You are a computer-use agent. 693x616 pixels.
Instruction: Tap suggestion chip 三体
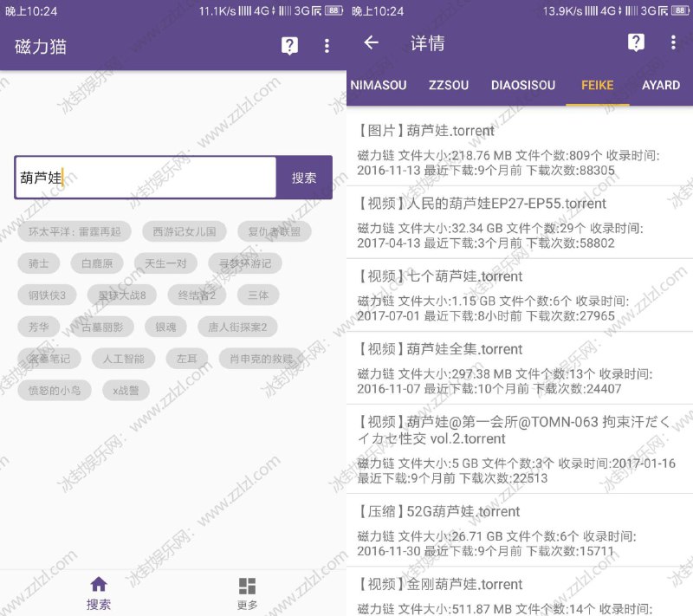point(258,295)
